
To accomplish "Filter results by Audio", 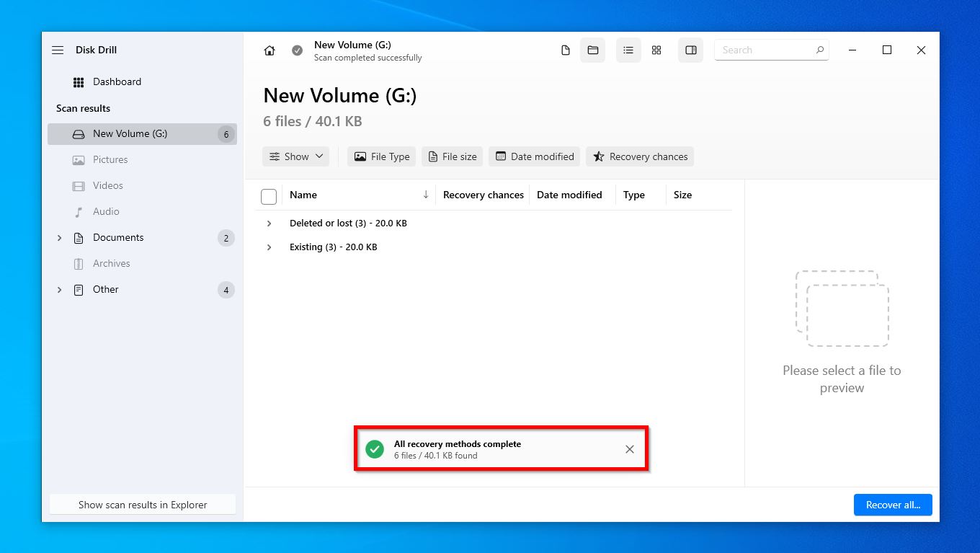I will 142,212.
